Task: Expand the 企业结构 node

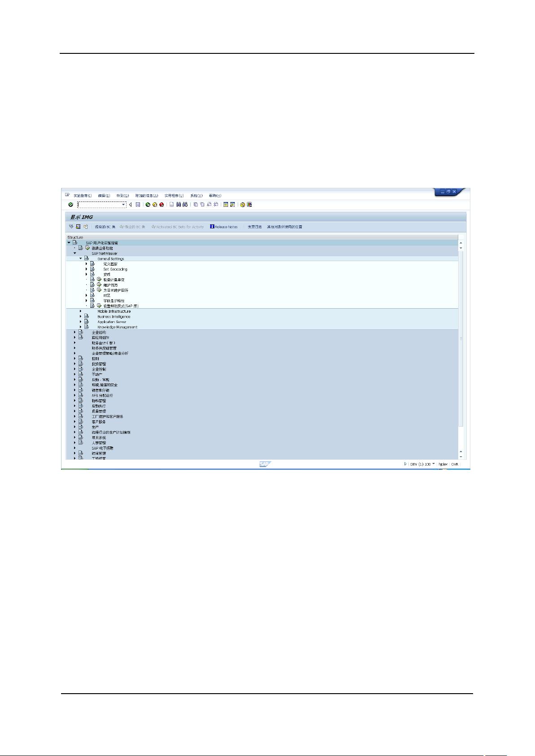Action: (75, 332)
